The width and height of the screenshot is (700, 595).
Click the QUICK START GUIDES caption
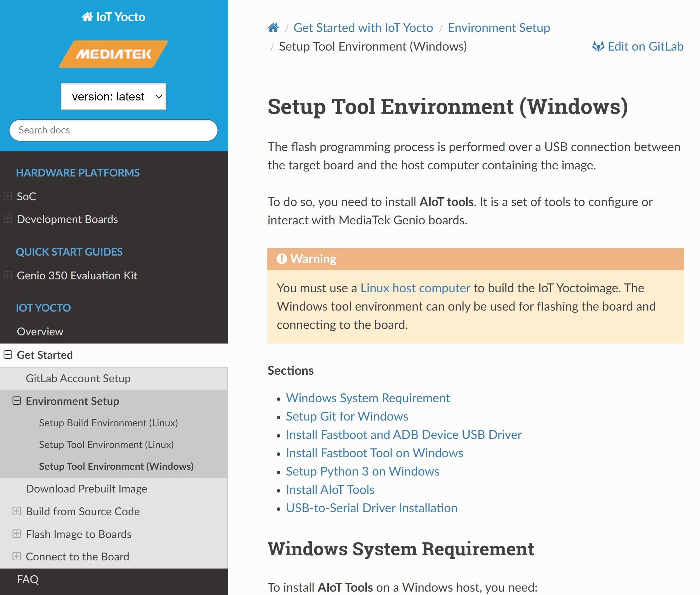coord(69,252)
